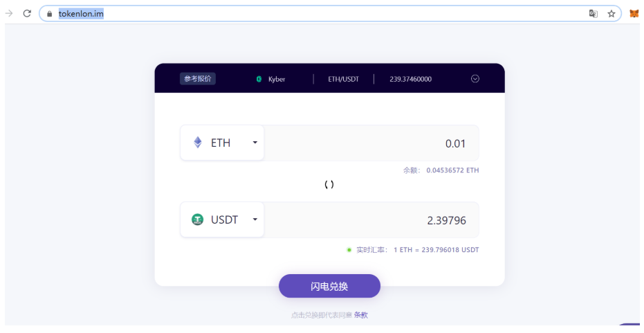Click the browser forward arrow
644x333 pixels.
(x=9, y=14)
